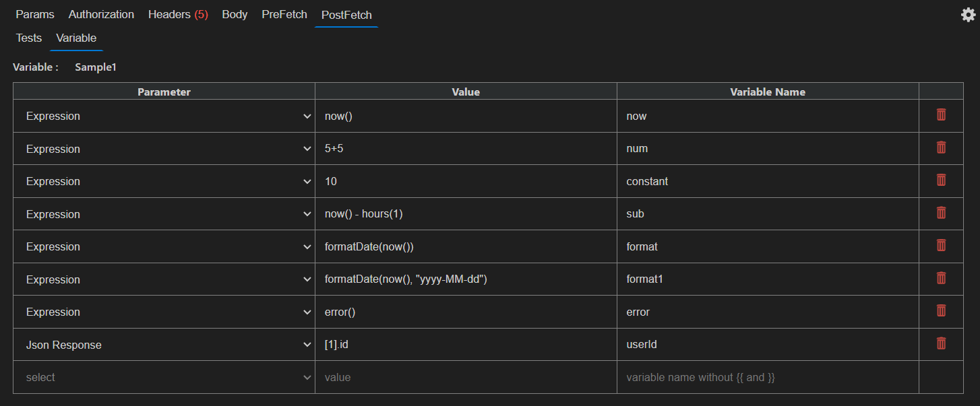Open the Json Response parameter dropdown

(x=164, y=345)
